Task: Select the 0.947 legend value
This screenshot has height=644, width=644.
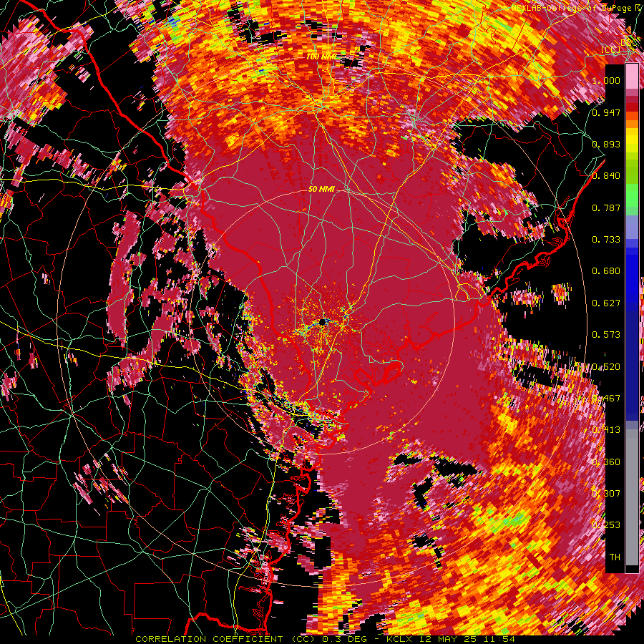Action: click(606, 112)
